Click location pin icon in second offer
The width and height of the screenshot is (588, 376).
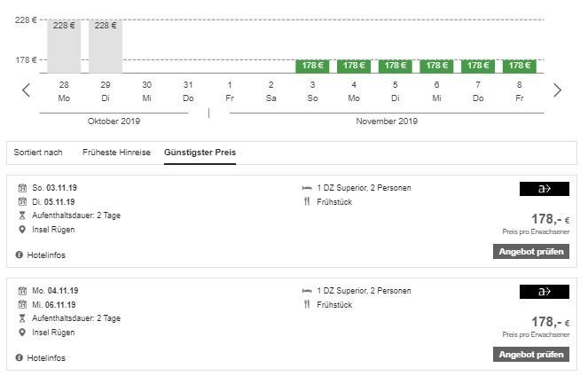point(22,333)
